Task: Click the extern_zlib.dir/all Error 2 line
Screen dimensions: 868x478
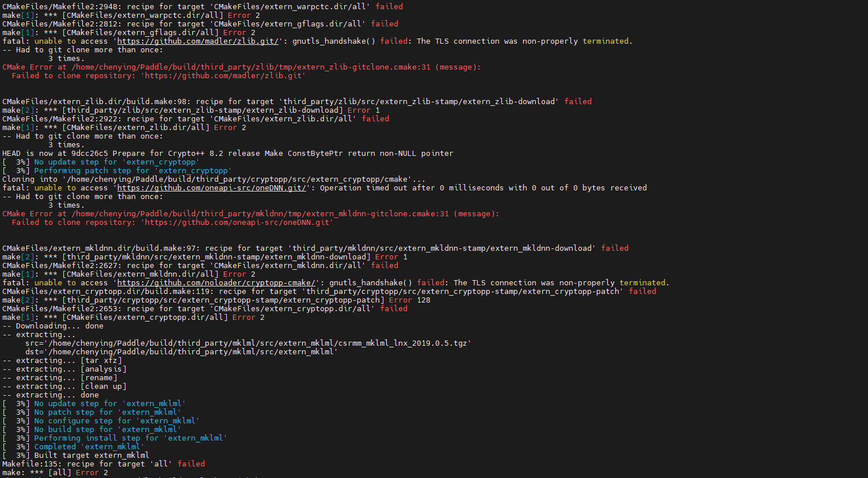Action: click(x=124, y=128)
